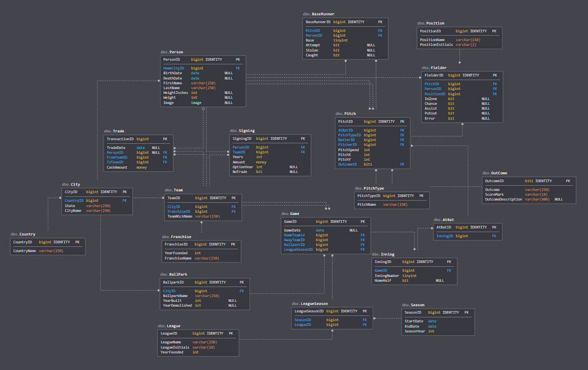Select the BatterID column in Pitch

coord(373,140)
